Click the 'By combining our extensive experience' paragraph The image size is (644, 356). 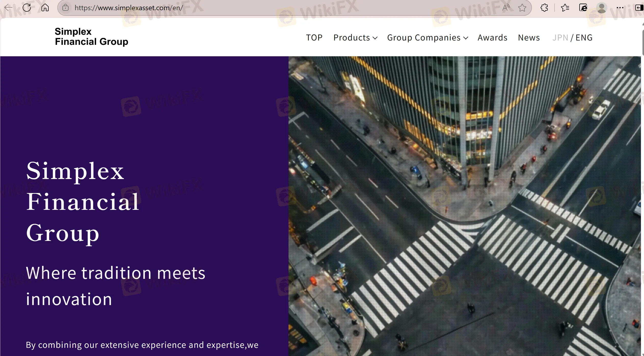(x=142, y=345)
